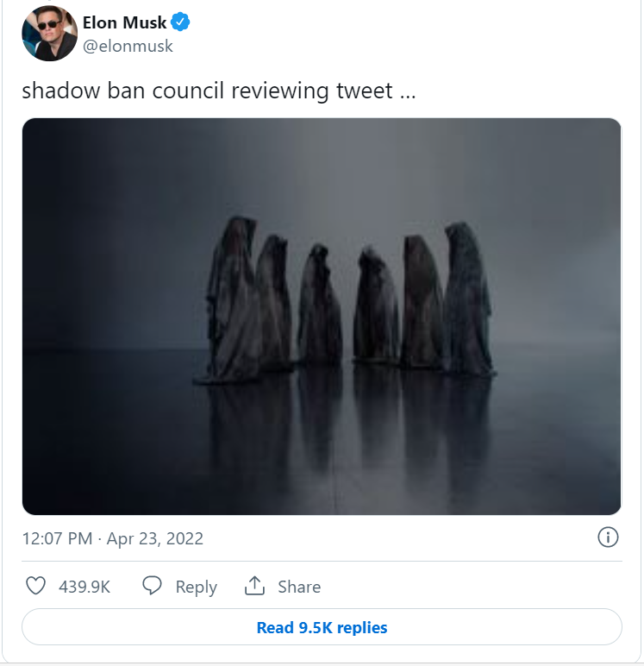Click the 12:07 PM time text

[x=57, y=538]
